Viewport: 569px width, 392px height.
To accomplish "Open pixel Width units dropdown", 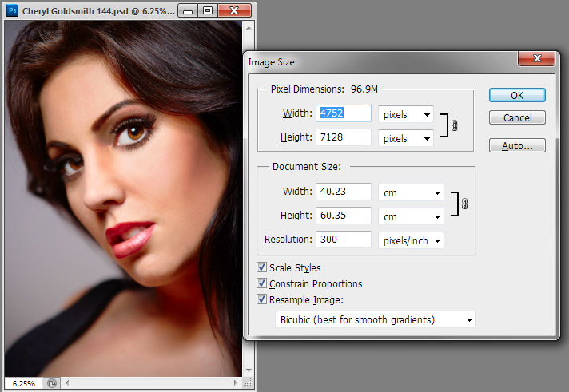I will pyautogui.click(x=406, y=114).
